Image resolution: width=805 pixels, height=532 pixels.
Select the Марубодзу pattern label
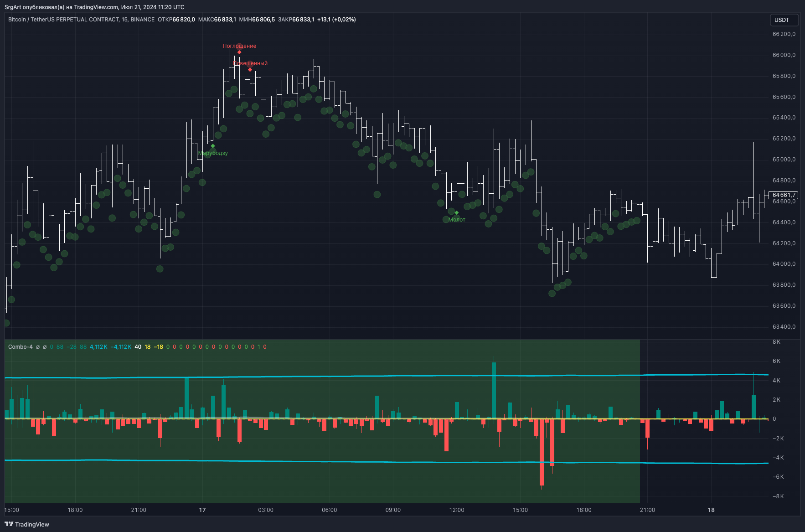pyautogui.click(x=213, y=153)
